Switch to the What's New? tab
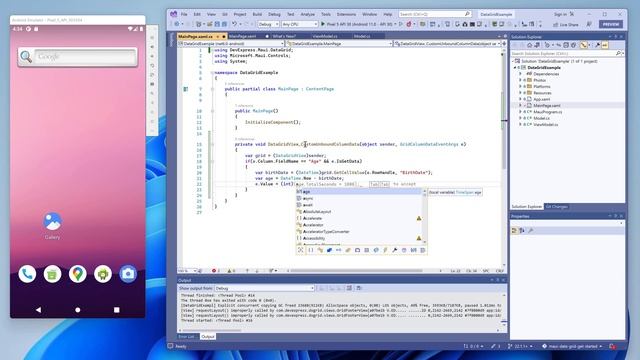 pos(284,36)
